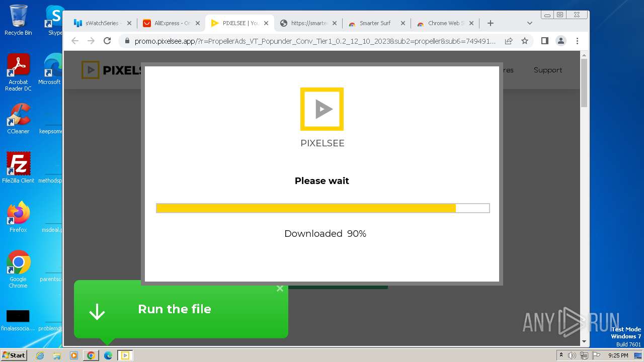
Task: Click the browser Back arrow
Action: pos(75,41)
